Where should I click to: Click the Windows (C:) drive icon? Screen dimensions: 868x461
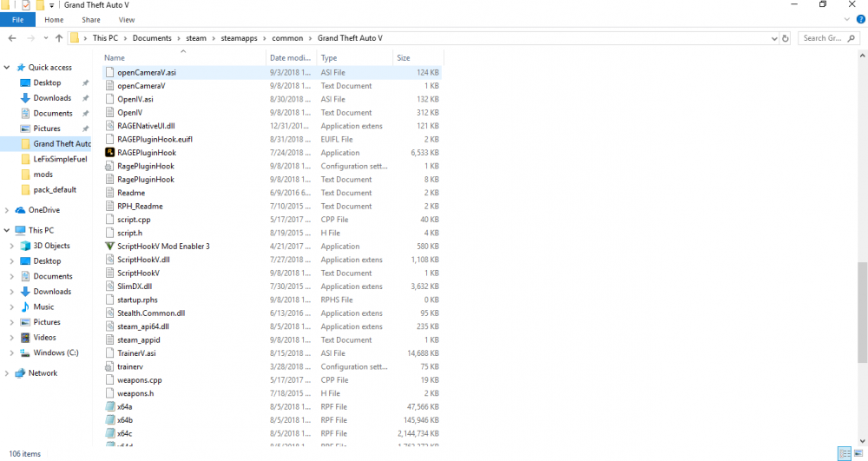(x=25, y=352)
